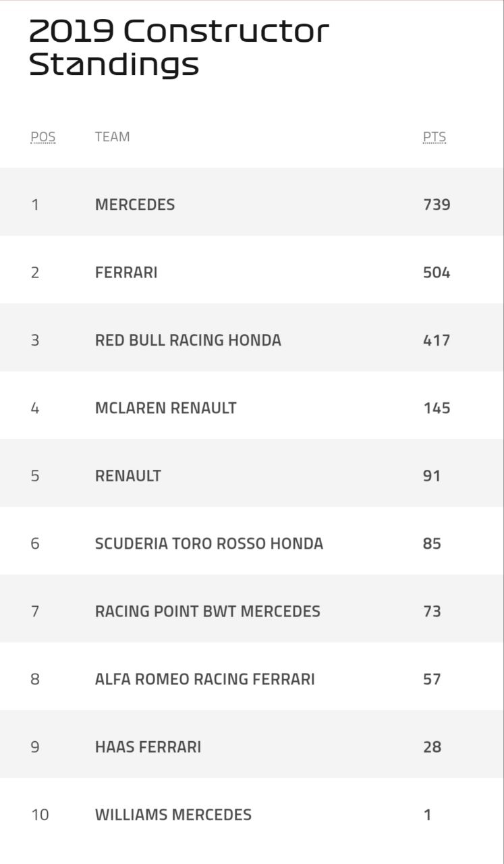504x864 pixels.
Task: Click Mercedes' 739 points value
Action: [x=437, y=205]
